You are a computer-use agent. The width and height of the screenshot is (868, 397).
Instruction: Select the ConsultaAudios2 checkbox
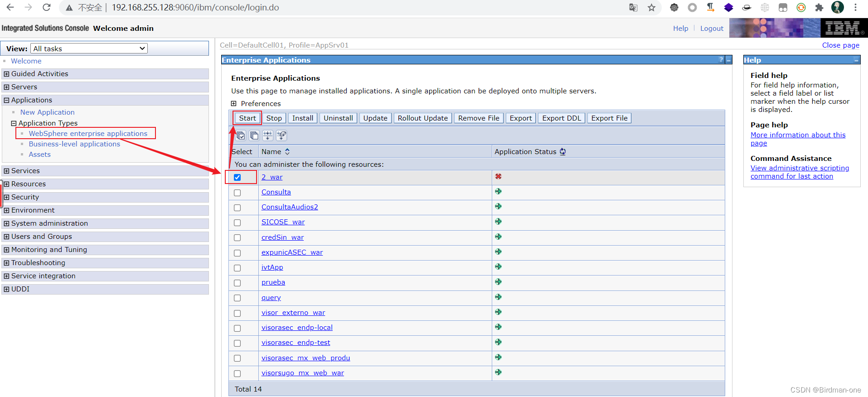click(237, 208)
